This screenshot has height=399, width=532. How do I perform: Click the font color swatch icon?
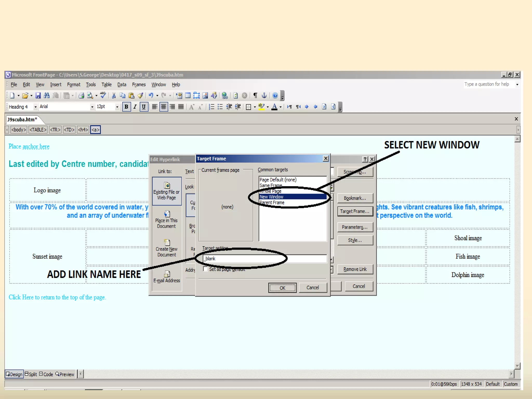pos(274,107)
